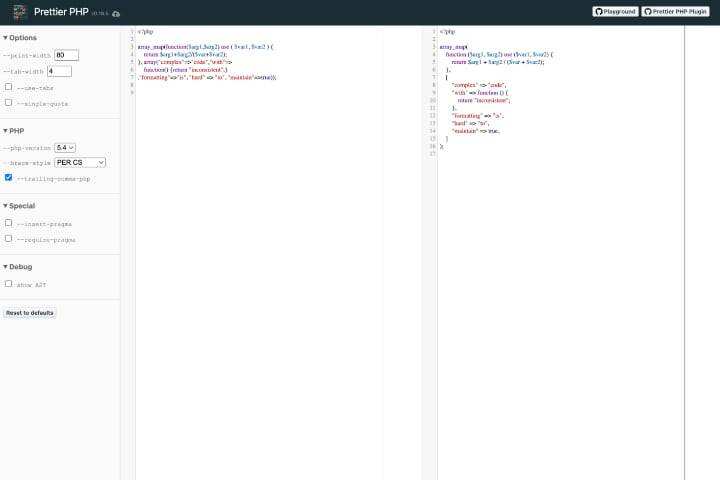Enable the --single-quote checkbox

coord(9,102)
